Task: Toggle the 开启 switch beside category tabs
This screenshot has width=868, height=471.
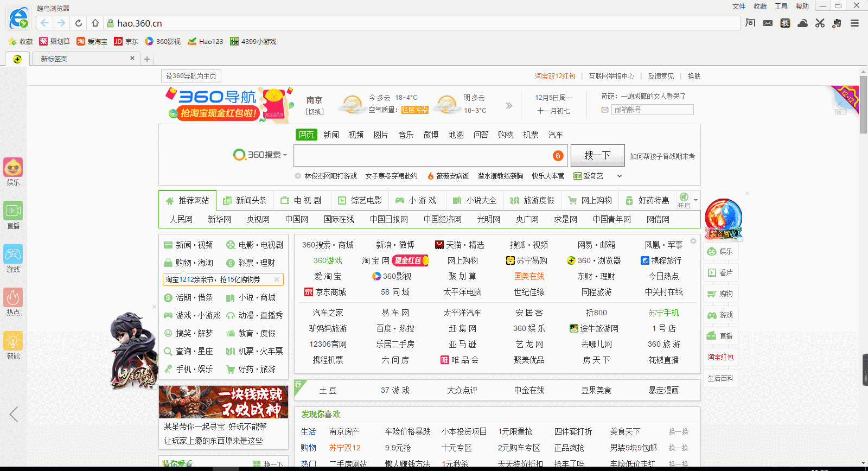Action: (x=684, y=200)
